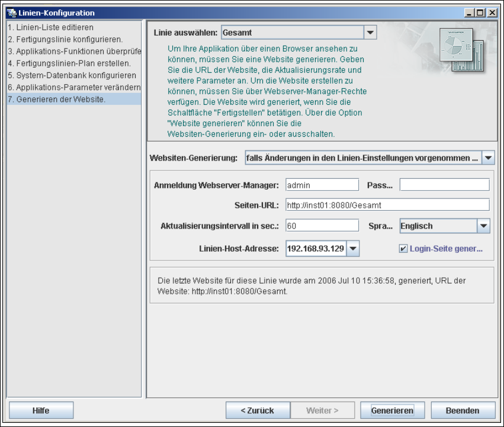Image resolution: width=504 pixels, height=427 pixels.
Task: Click the Hilfe button
Action: (x=41, y=410)
